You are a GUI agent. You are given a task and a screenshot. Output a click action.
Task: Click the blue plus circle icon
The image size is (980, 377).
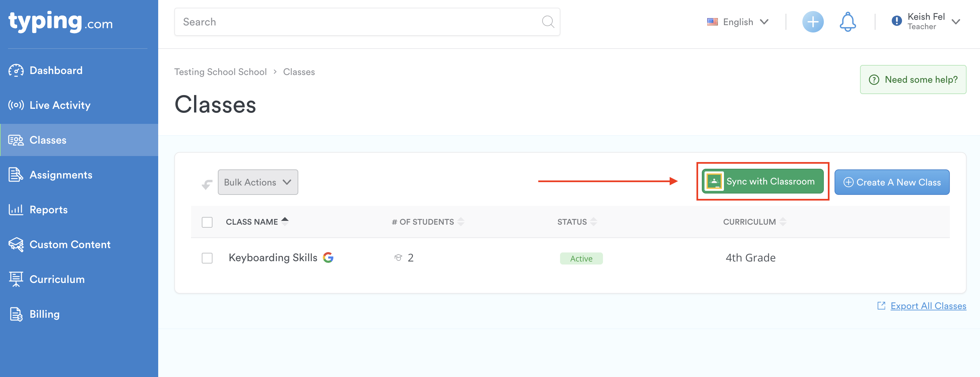click(x=813, y=22)
